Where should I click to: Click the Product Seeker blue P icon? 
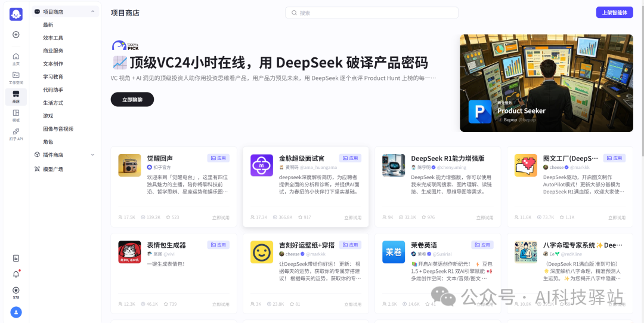coord(480,112)
